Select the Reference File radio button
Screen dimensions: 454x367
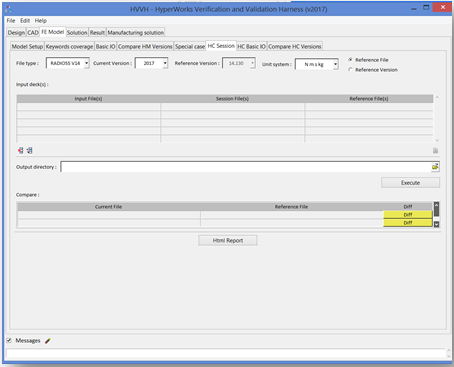click(350, 60)
